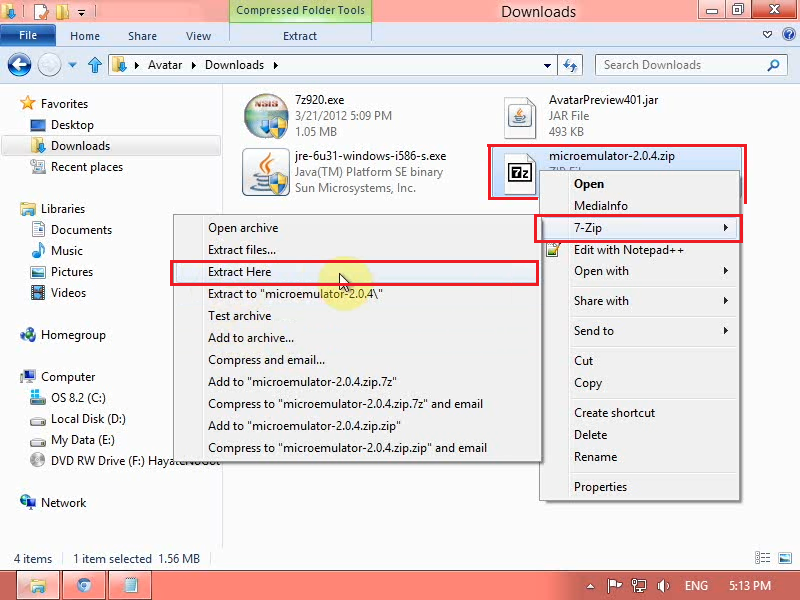Click the jre-6u31 Java installer icon

(x=266, y=172)
